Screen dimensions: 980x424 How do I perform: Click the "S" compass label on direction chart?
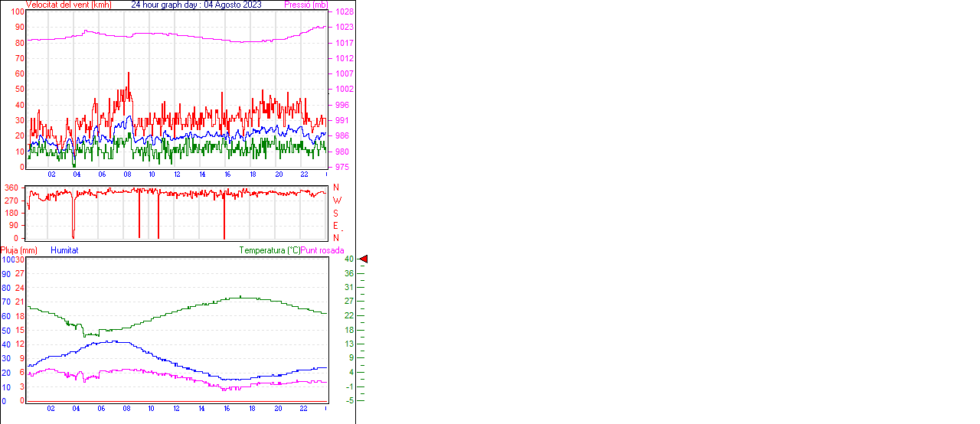337,213
